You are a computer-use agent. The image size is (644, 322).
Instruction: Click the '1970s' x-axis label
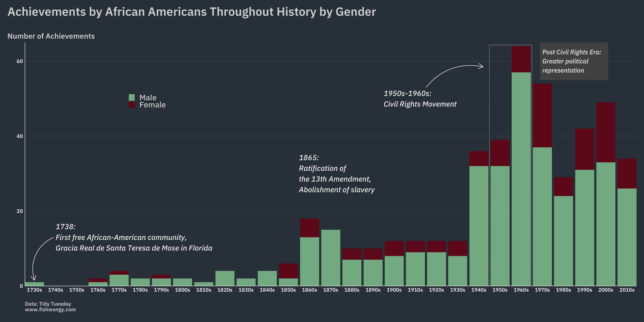pyautogui.click(x=542, y=290)
